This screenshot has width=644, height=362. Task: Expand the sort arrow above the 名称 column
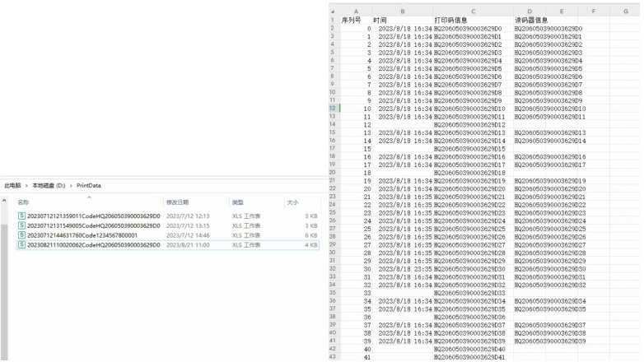(x=88, y=197)
